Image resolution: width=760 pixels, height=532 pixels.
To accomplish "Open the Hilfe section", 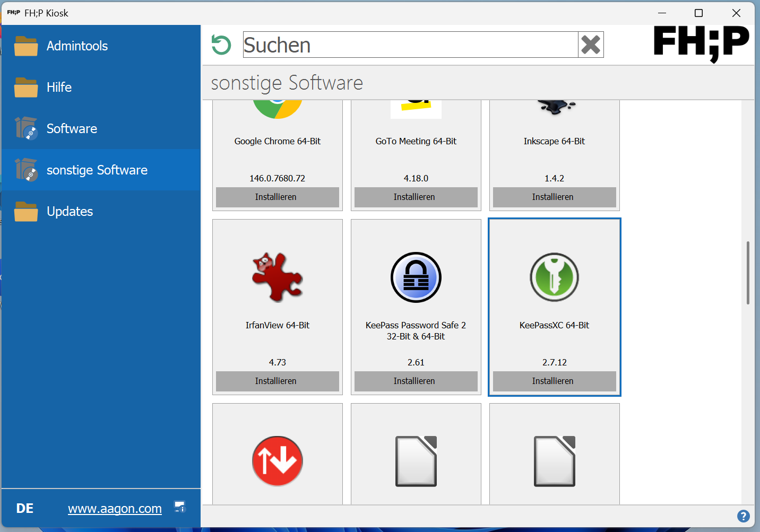I will click(x=59, y=88).
